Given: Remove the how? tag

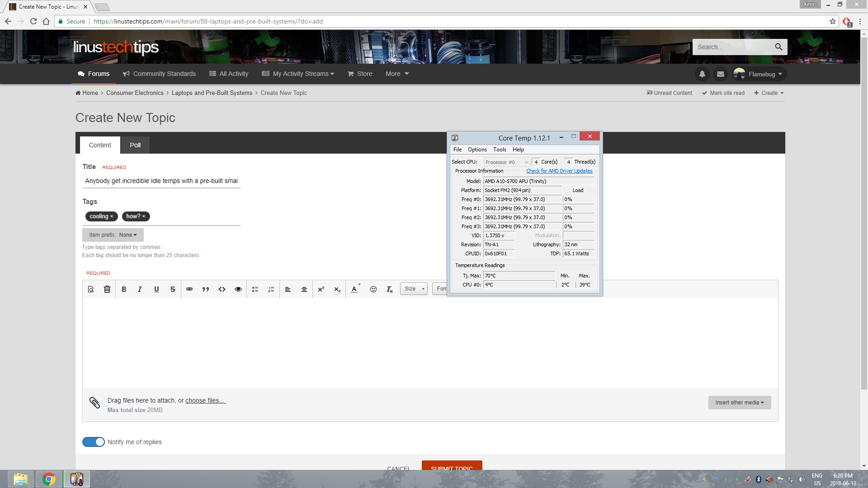Looking at the screenshot, I should 144,216.
